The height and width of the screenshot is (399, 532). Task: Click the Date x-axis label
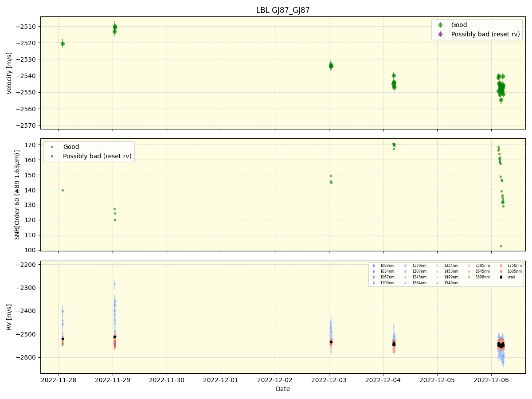point(283,389)
